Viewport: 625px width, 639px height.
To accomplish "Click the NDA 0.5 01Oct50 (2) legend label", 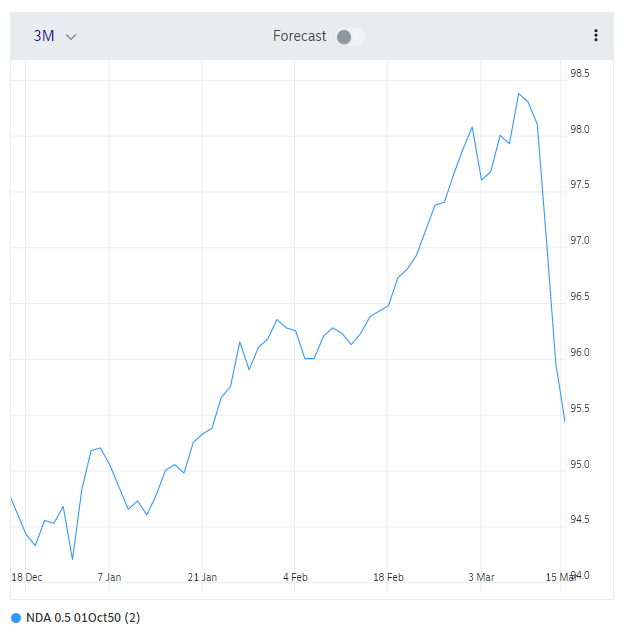I will tap(83, 618).
